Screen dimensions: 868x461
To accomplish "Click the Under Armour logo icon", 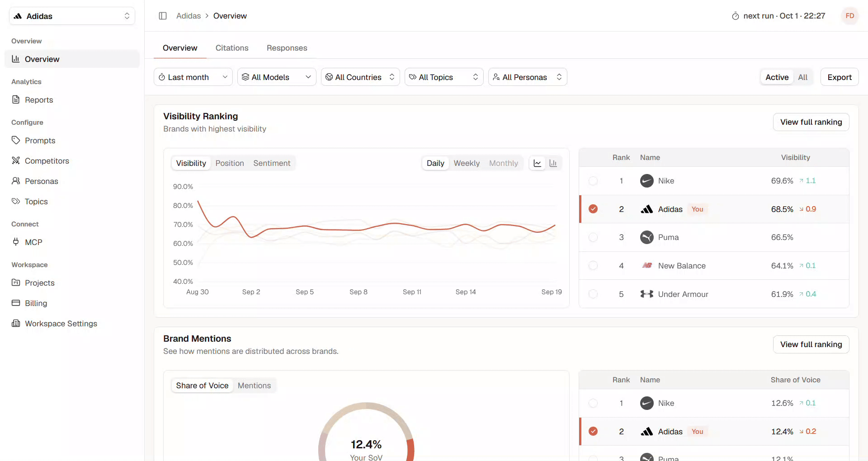I will pyautogui.click(x=647, y=294).
